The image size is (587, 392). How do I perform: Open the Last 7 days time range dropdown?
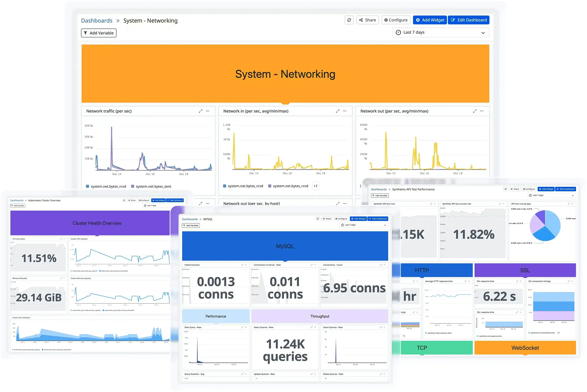[x=441, y=33]
